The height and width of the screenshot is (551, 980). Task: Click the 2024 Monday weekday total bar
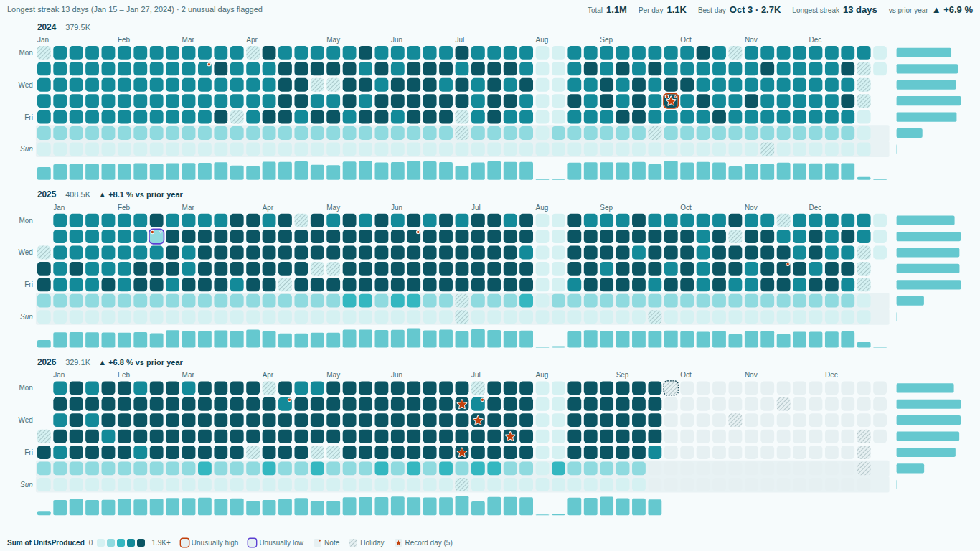tap(924, 52)
